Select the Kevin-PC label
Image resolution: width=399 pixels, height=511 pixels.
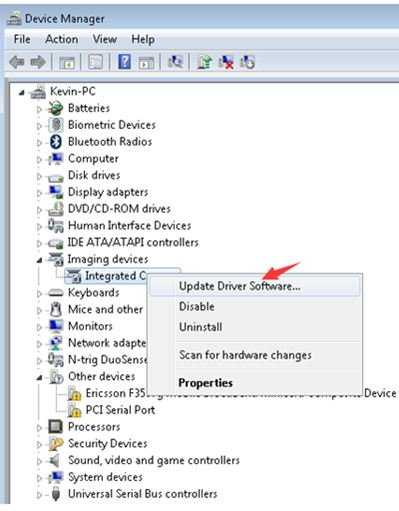73,91
